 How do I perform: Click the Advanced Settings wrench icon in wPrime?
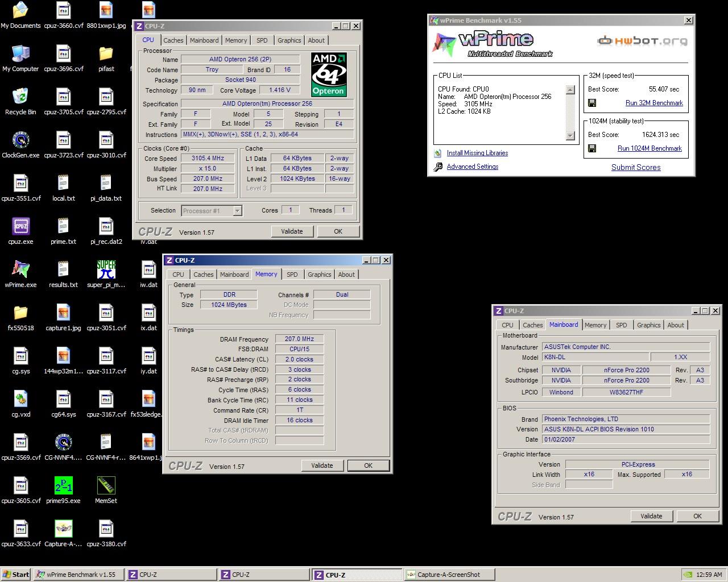click(438, 167)
